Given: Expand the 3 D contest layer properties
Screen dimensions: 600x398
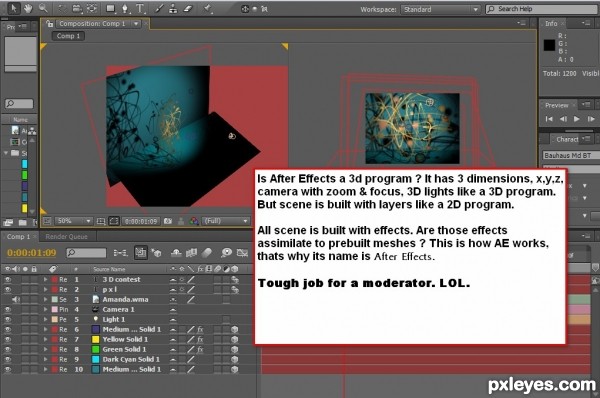Looking at the screenshot, I should point(46,280).
